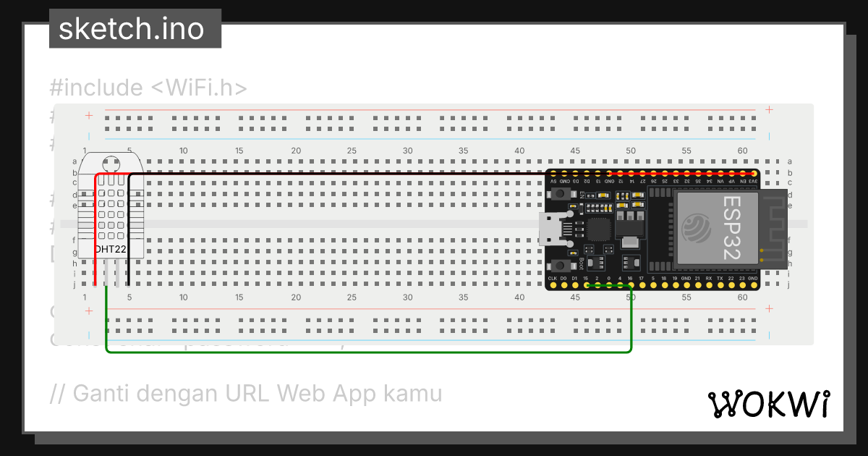Select the green data wire
Viewport: 868px width, 456px height.
369,352
